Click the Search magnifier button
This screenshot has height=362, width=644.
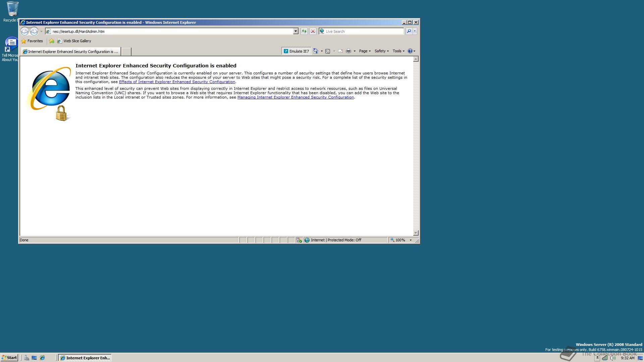click(x=409, y=31)
